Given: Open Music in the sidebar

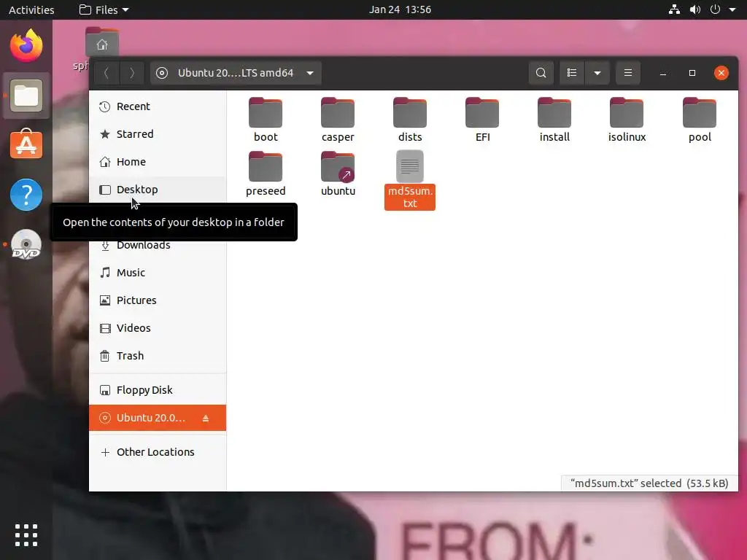Looking at the screenshot, I should (158, 273).
